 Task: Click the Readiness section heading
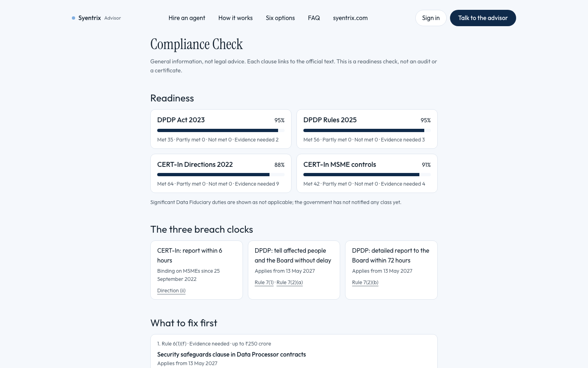172,98
